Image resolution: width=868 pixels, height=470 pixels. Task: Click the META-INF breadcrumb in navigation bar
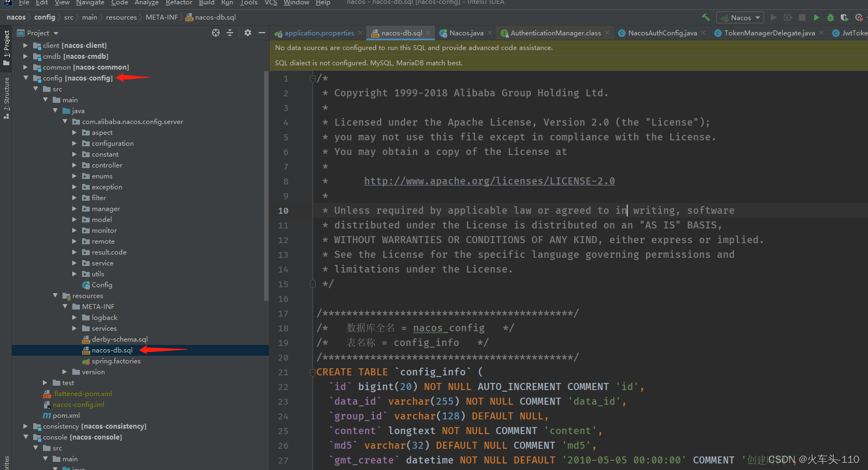point(161,17)
